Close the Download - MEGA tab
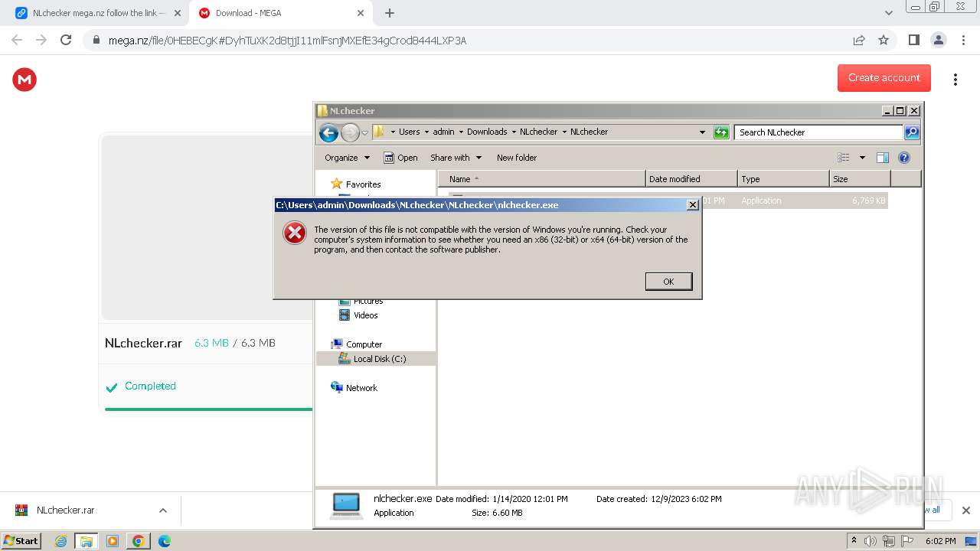This screenshot has width=980, height=551. pos(361,13)
